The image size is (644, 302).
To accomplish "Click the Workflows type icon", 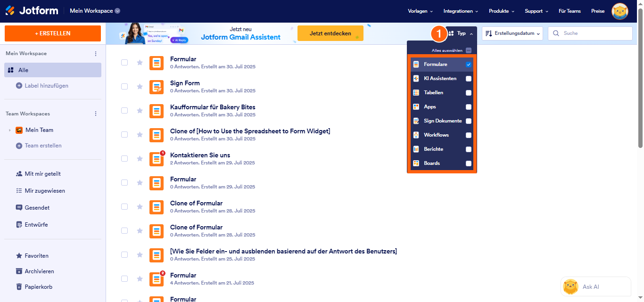I will point(416,135).
